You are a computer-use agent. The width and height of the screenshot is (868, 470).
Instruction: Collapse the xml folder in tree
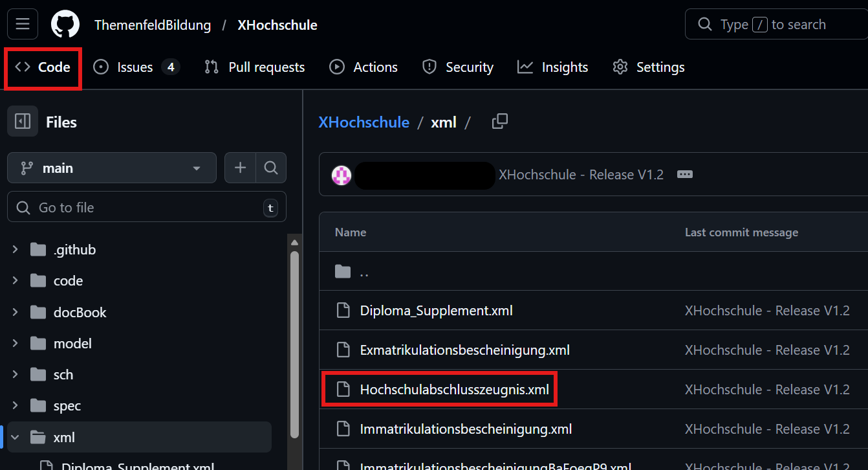coord(15,438)
